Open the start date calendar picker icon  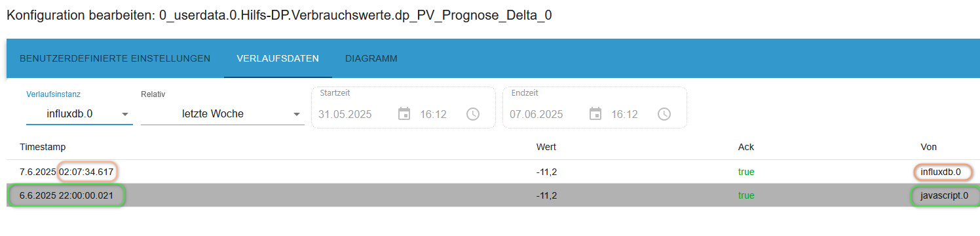click(x=404, y=114)
